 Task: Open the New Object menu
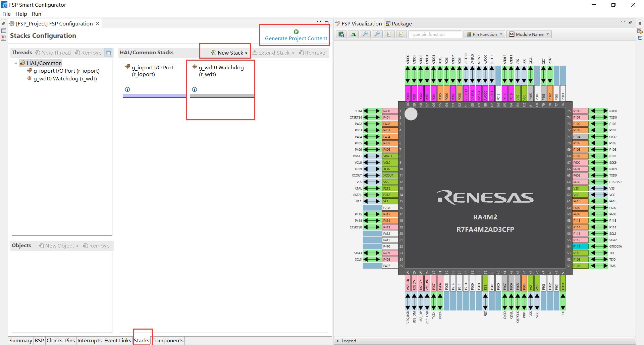click(59, 246)
